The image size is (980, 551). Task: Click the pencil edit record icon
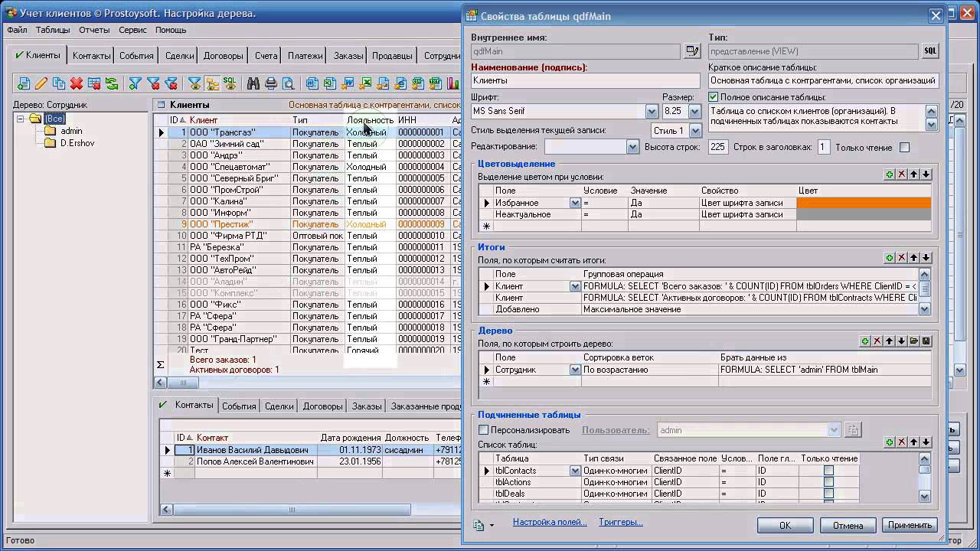point(41,83)
